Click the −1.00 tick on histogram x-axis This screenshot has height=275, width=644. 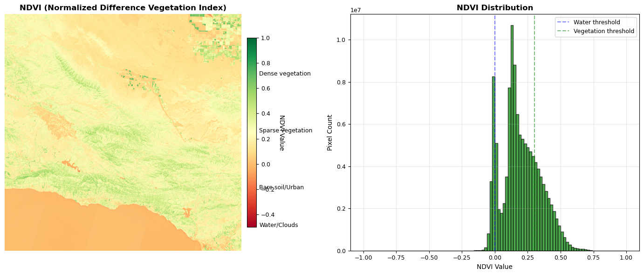[x=363, y=257]
